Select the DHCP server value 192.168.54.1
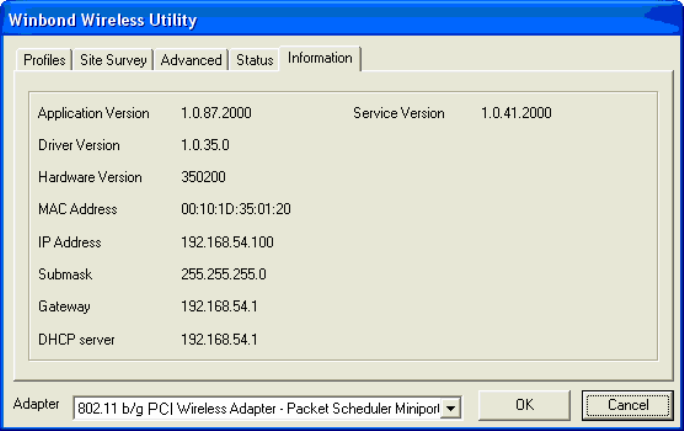Image resolution: width=684 pixels, height=431 pixels. pos(219,339)
